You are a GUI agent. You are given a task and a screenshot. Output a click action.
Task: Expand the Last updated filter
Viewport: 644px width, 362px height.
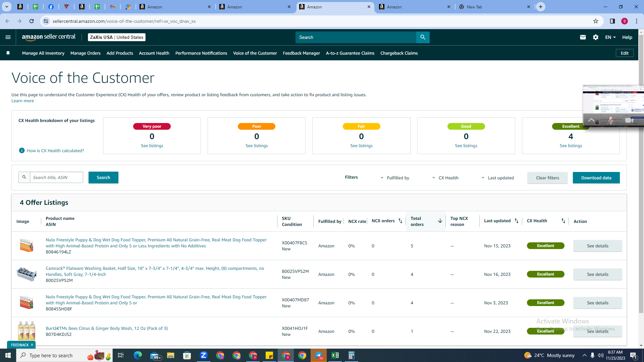point(497,178)
